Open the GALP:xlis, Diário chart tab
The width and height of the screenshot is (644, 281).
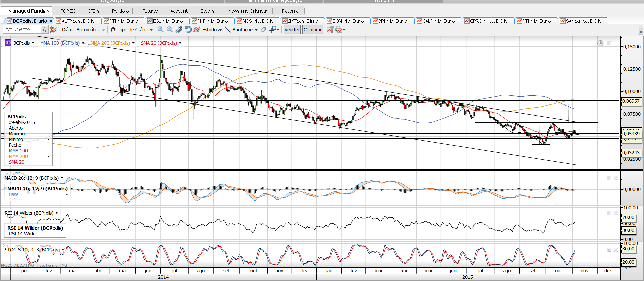point(438,21)
